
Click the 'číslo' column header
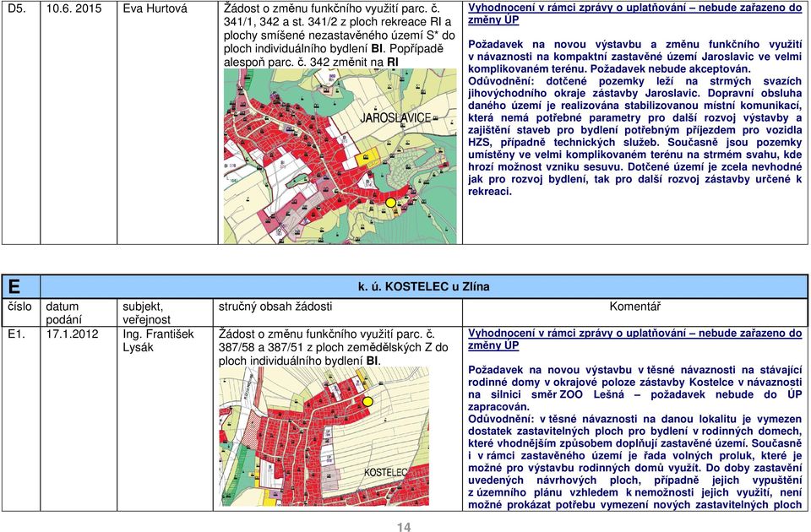(20, 307)
